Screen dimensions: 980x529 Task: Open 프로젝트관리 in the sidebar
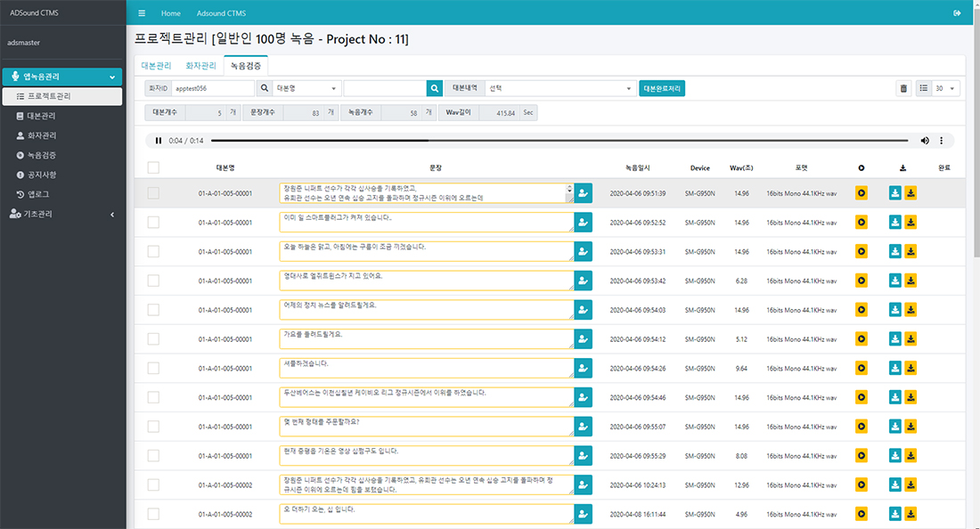(x=61, y=96)
